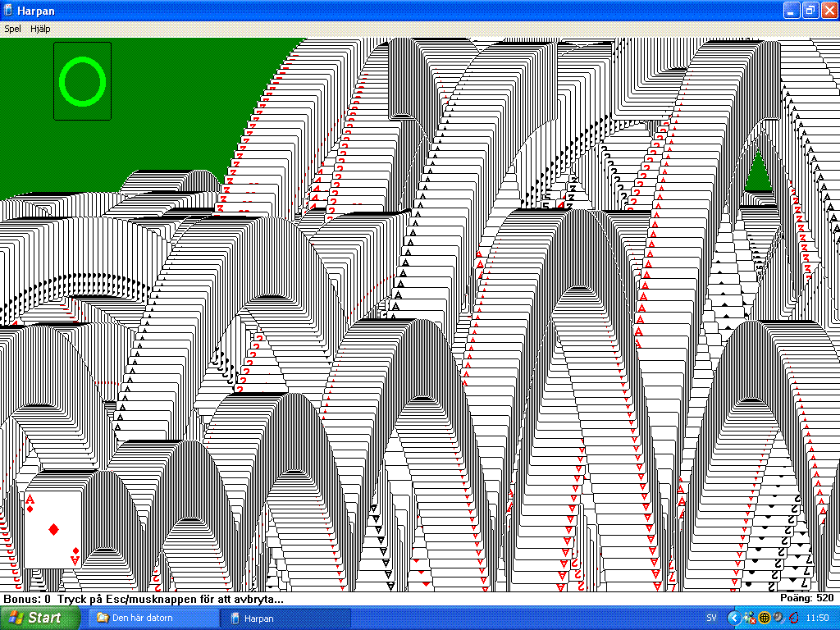The height and width of the screenshot is (630, 840).
Task: Click the Poäng score in status bar
Action: pos(806,599)
